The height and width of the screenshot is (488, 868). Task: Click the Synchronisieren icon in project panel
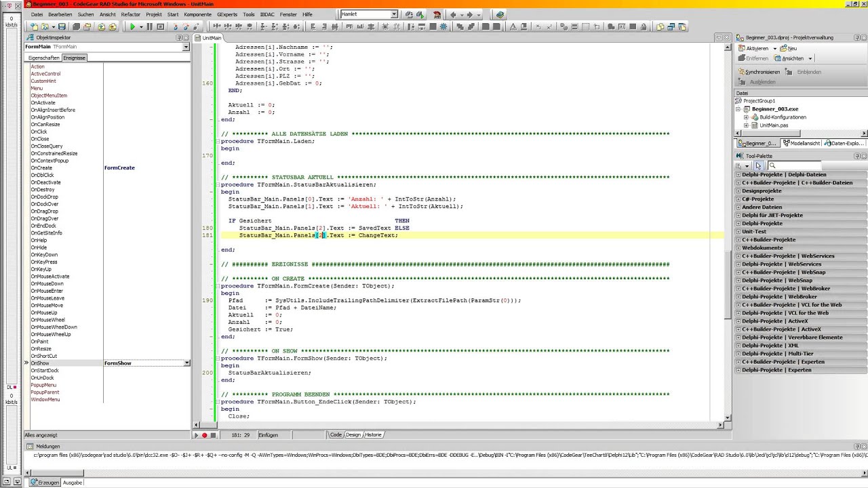click(741, 72)
